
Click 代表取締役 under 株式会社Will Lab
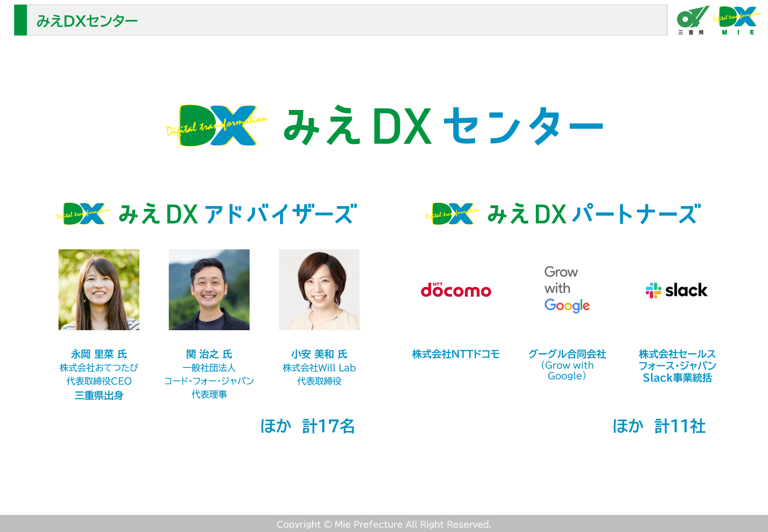(x=319, y=381)
